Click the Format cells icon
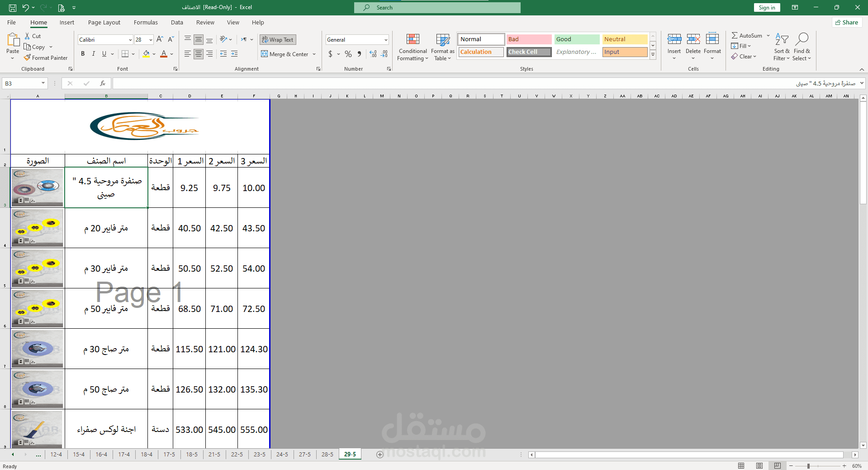 [x=712, y=39]
